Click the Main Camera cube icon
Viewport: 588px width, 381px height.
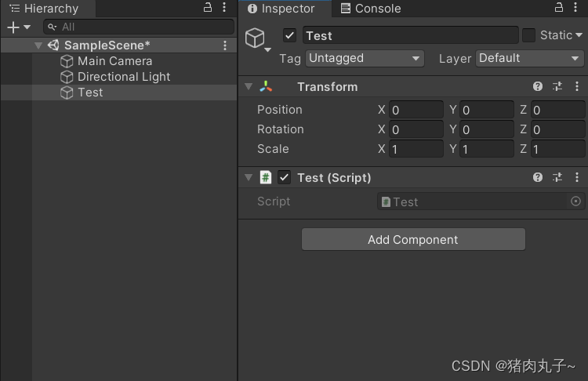67,61
